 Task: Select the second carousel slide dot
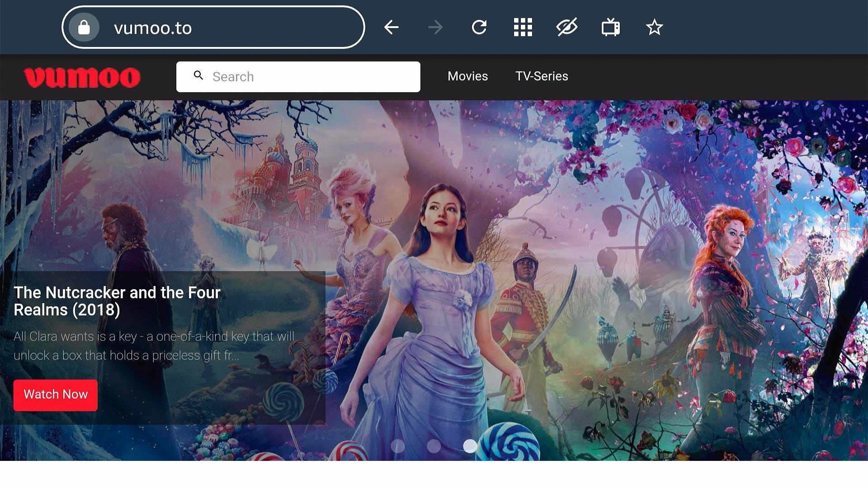tap(434, 446)
